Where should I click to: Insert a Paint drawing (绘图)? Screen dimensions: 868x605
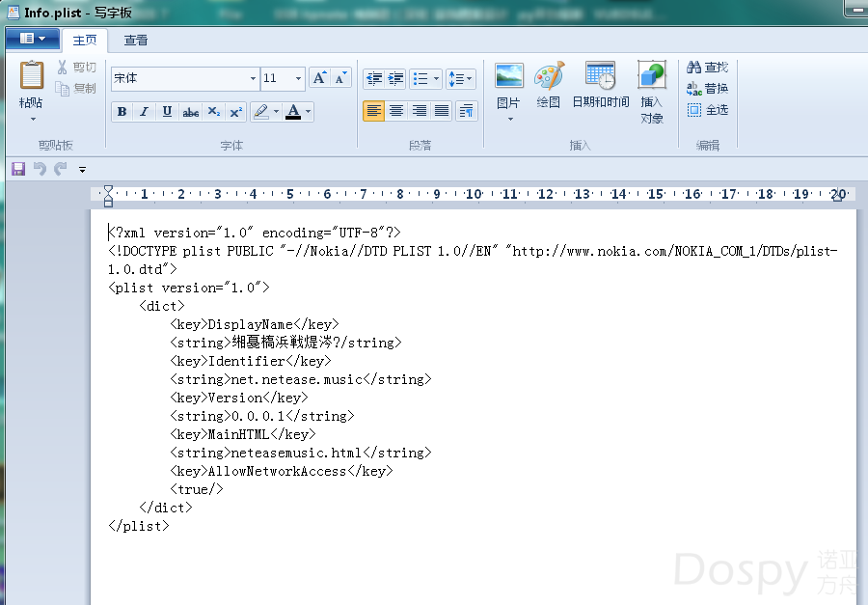(549, 85)
